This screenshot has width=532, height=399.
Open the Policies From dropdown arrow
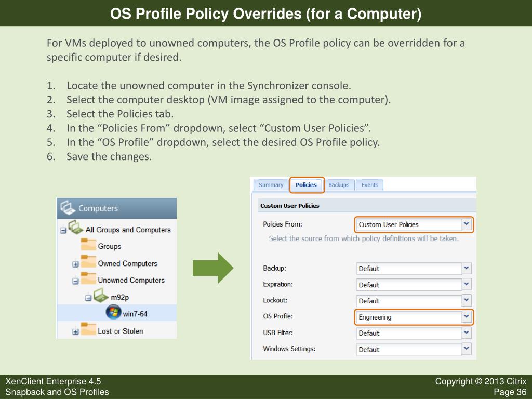point(467,224)
